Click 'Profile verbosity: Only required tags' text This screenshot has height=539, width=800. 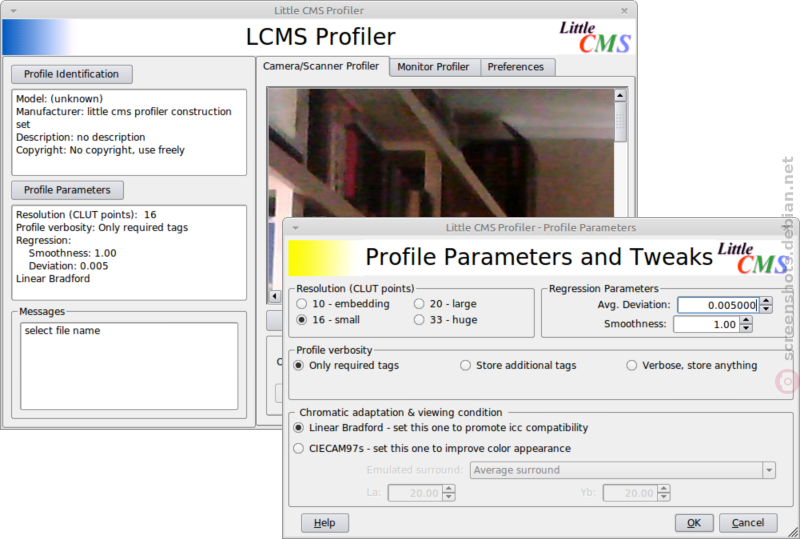point(102,228)
